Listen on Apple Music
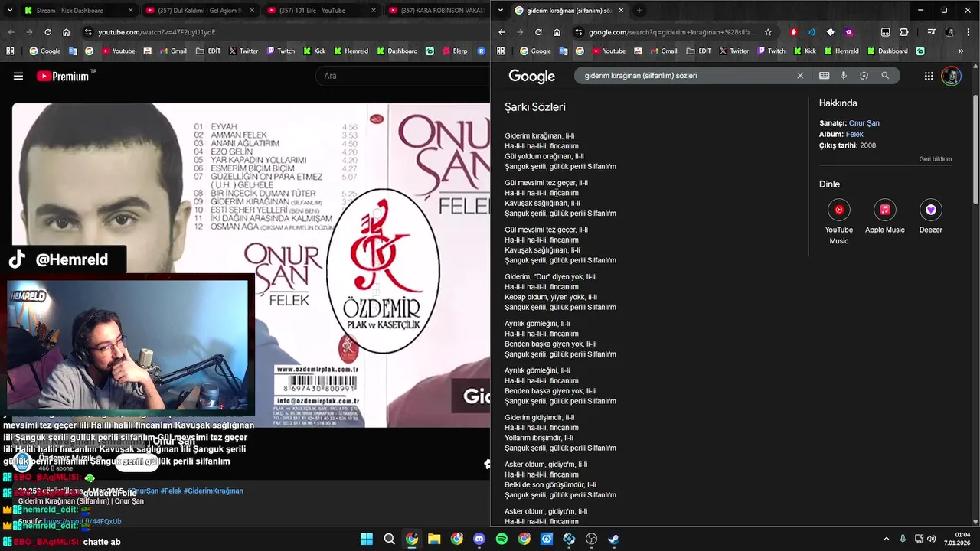This screenshot has width=980, height=551. pos(884,217)
